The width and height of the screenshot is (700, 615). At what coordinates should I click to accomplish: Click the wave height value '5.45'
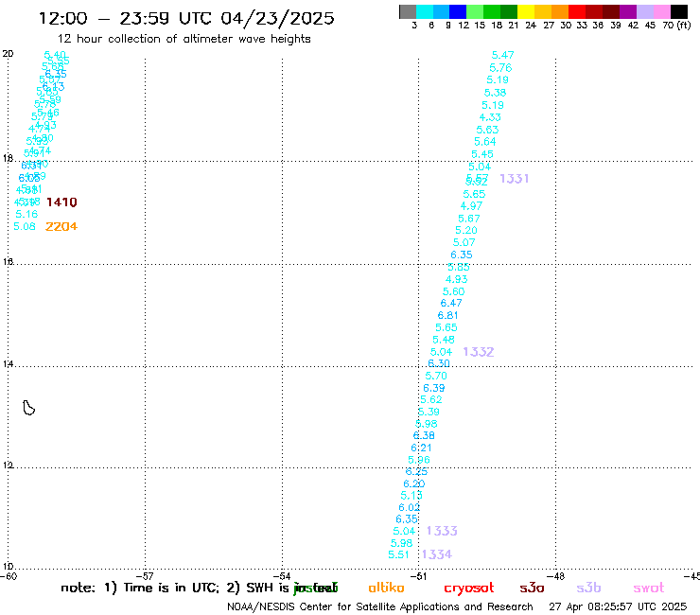coord(482,154)
